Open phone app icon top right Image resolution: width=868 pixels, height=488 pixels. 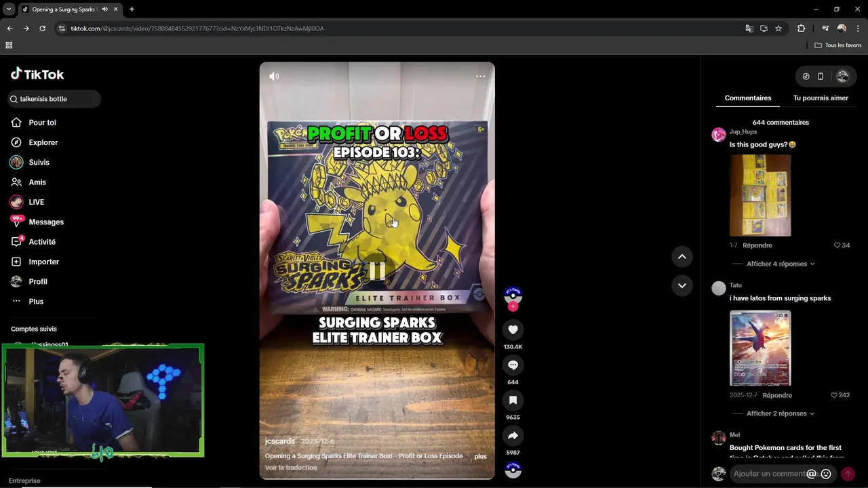pos(821,77)
